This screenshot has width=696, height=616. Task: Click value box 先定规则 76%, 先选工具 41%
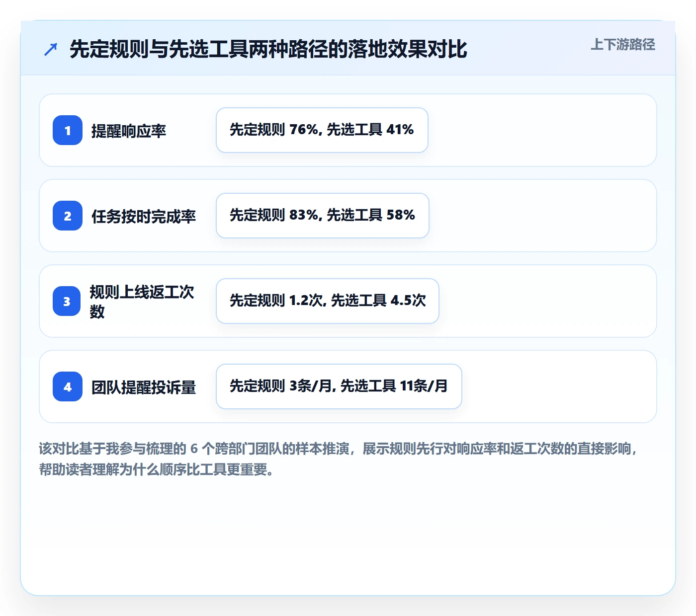(x=322, y=130)
